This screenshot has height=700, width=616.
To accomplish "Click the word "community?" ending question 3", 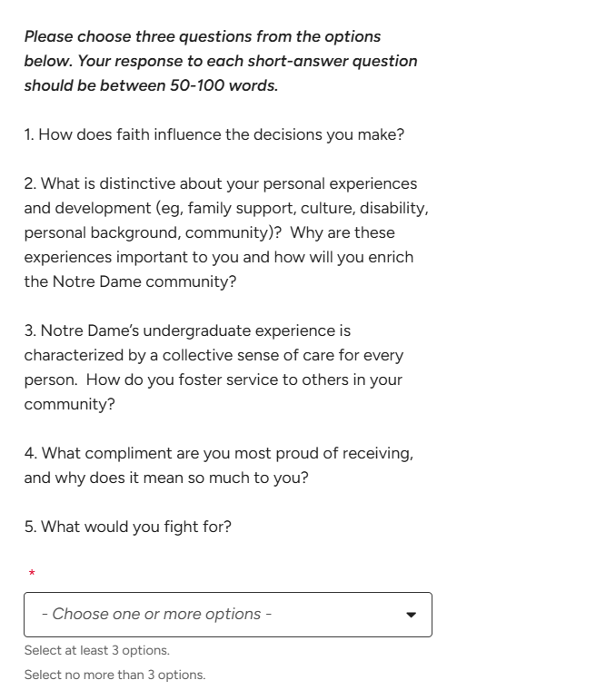I will (x=70, y=405).
